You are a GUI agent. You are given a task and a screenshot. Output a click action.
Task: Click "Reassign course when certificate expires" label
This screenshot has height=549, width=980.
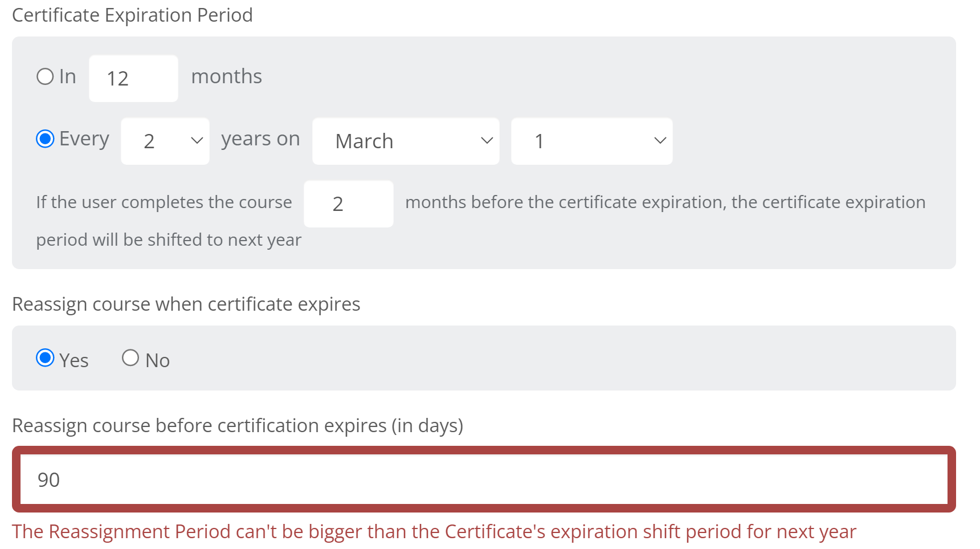point(186,304)
